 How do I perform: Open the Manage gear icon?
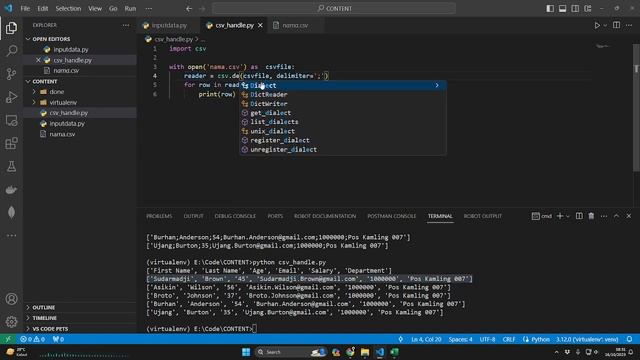11,322
